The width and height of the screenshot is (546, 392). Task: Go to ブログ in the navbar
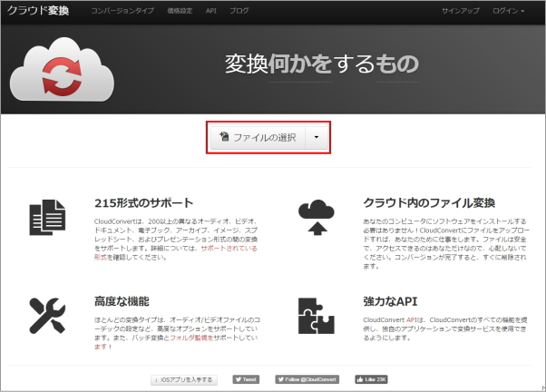[x=239, y=12]
